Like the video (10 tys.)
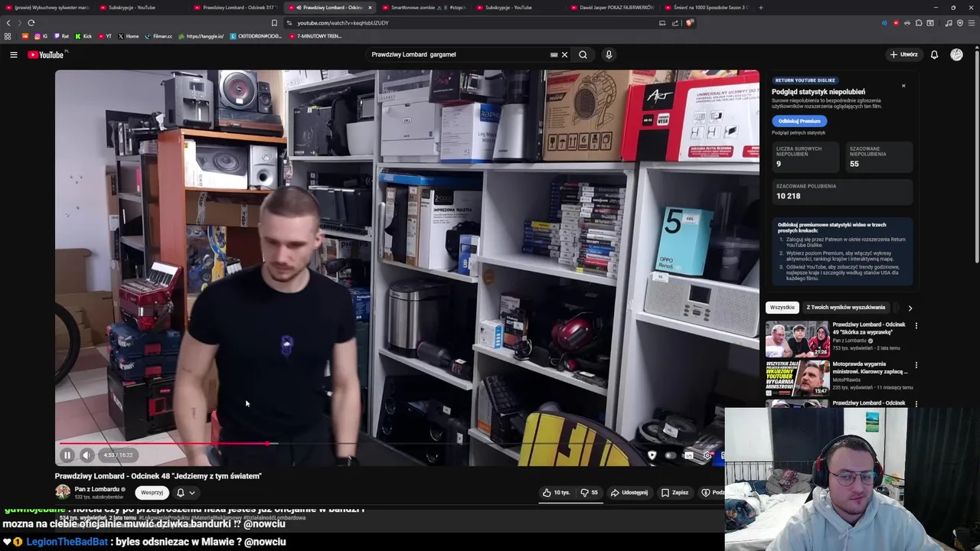 [x=557, y=493]
